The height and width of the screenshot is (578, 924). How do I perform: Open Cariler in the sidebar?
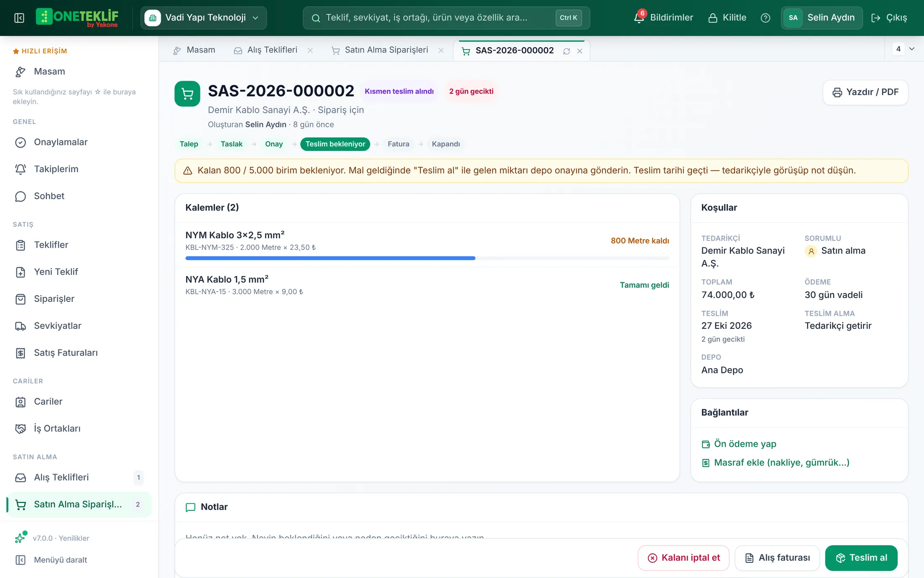(79, 401)
